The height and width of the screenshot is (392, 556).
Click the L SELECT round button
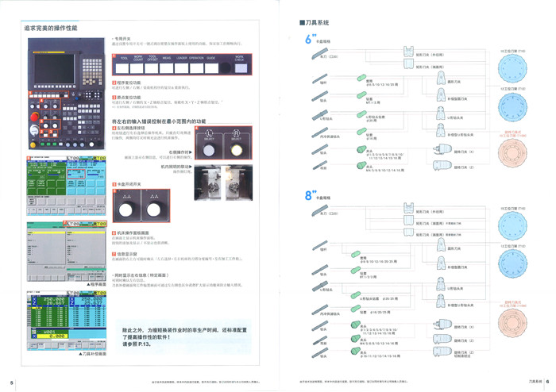209,151
